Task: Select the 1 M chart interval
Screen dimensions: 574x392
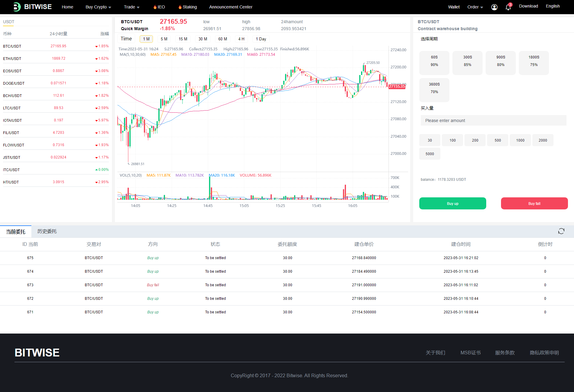Action: (x=146, y=39)
